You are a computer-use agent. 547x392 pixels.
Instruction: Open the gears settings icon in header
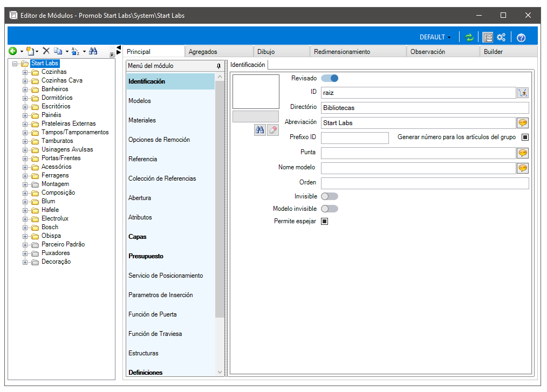click(501, 37)
